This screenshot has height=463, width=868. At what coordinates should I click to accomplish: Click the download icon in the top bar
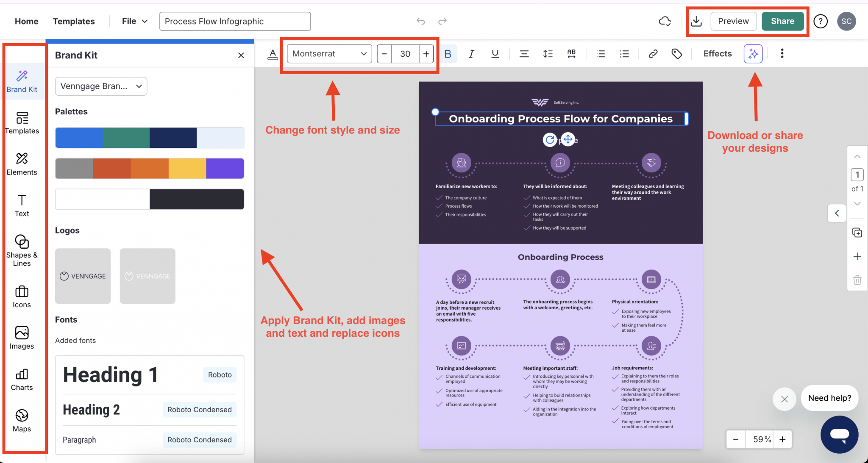click(696, 21)
